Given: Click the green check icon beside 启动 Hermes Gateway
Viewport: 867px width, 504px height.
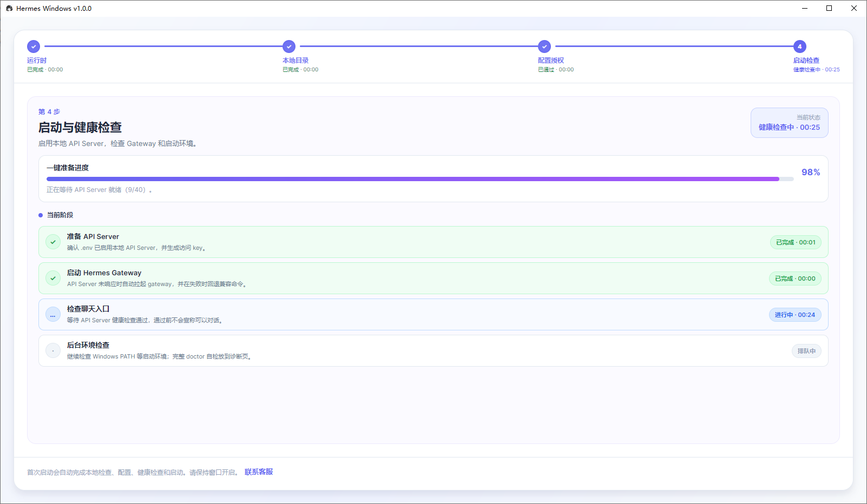Looking at the screenshot, I should click(53, 278).
